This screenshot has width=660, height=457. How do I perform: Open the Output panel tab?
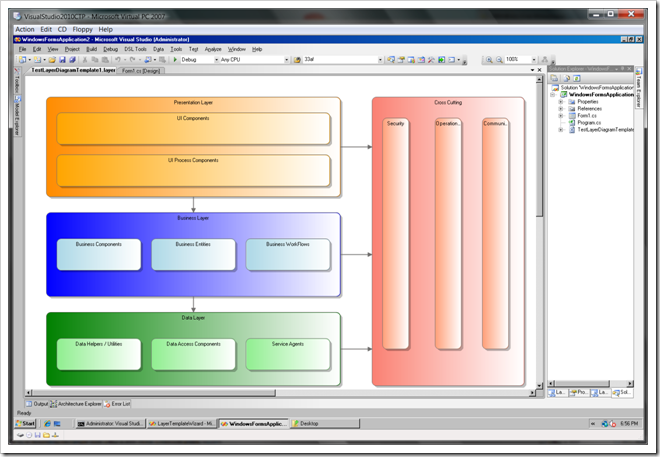pyautogui.click(x=37, y=404)
